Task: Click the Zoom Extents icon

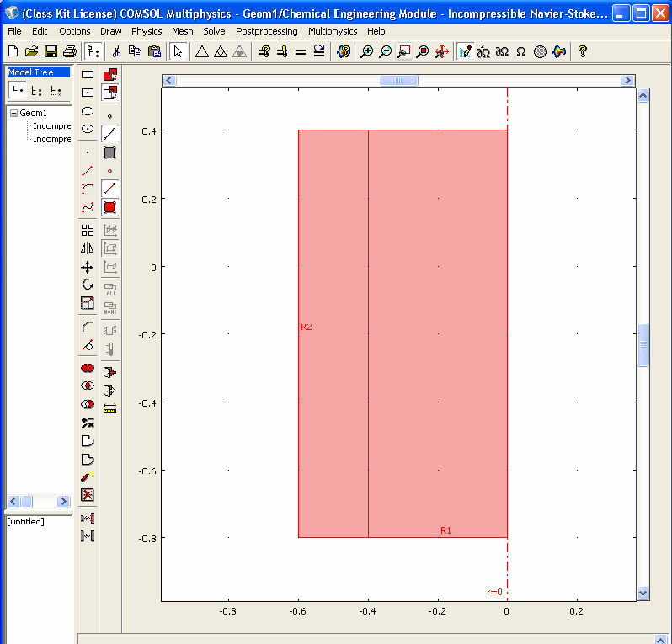Action: [x=423, y=51]
